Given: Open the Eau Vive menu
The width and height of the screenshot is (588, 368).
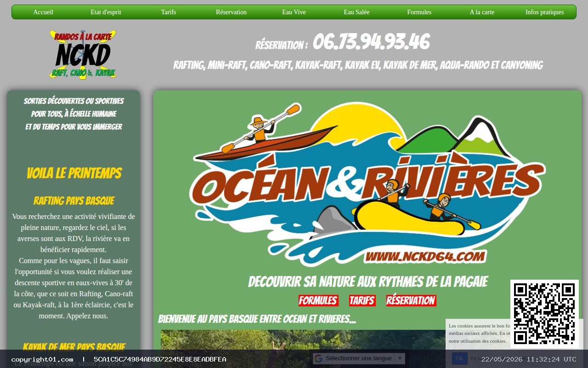Looking at the screenshot, I should tap(294, 12).
